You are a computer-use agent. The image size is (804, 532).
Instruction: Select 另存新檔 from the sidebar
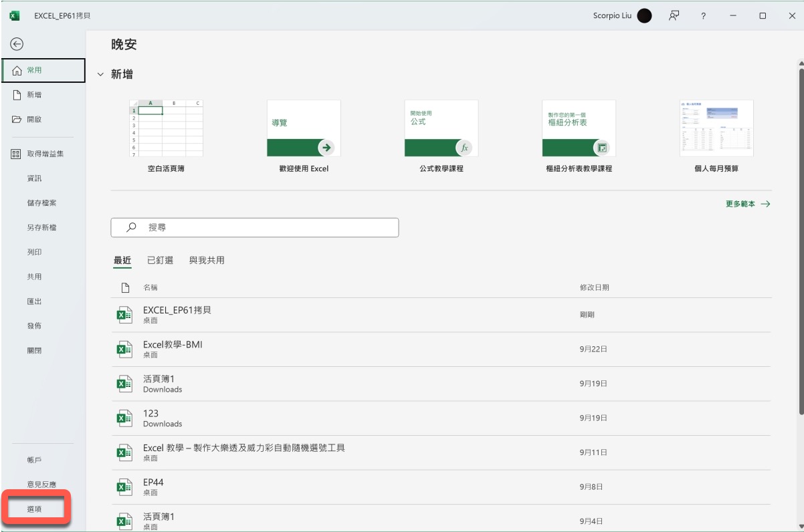tap(41, 227)
